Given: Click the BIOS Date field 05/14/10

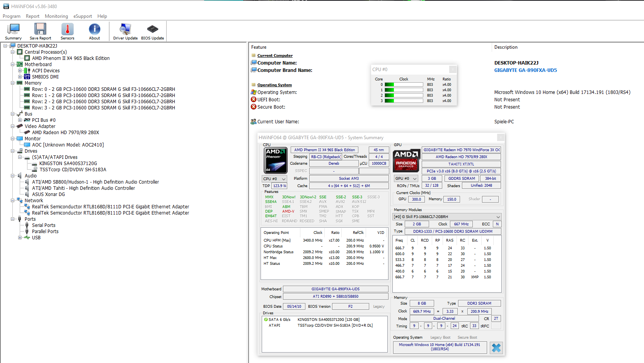Looking at the screenshot, I should (294, 307).
